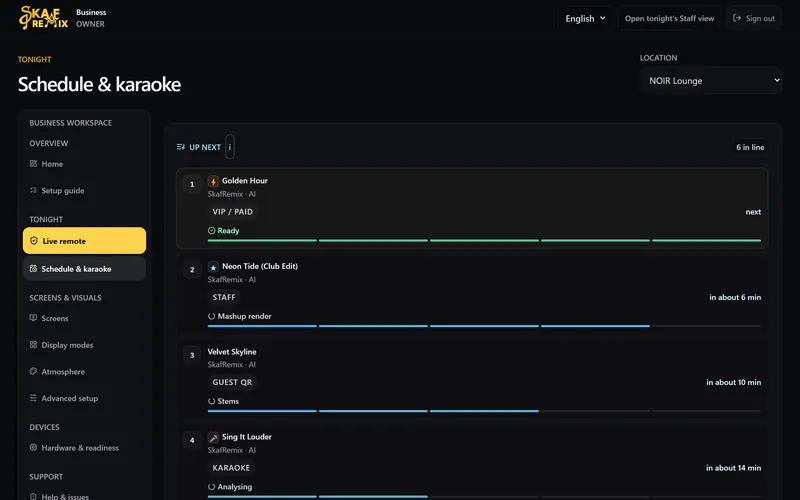Click the Atmosphere palette icon
This screenshot has width=800, height=500.
click(x=33, y=371)
